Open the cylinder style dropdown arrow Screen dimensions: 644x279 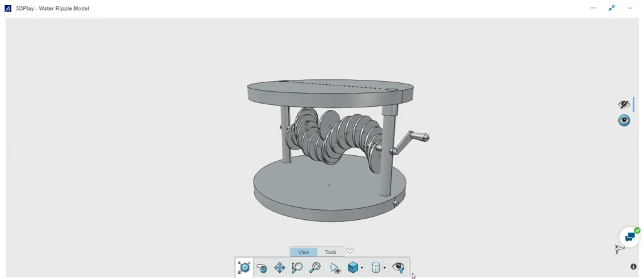pos(384,268)
